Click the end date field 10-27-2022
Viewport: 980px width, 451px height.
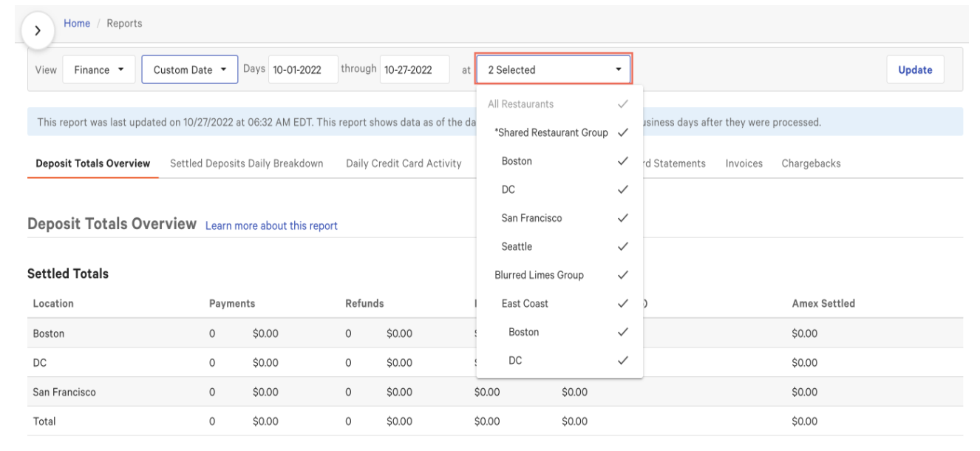pyautogui.click(x=414, y=70)
